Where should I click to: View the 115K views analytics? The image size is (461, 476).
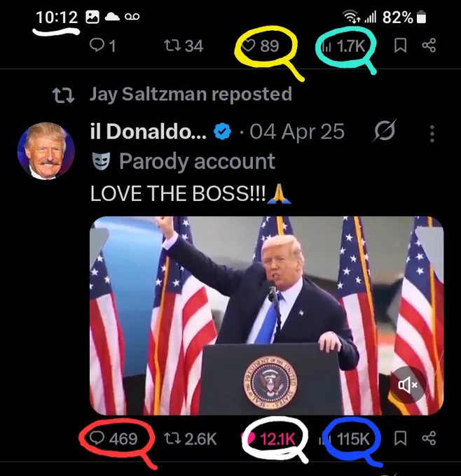coord(344,439)
